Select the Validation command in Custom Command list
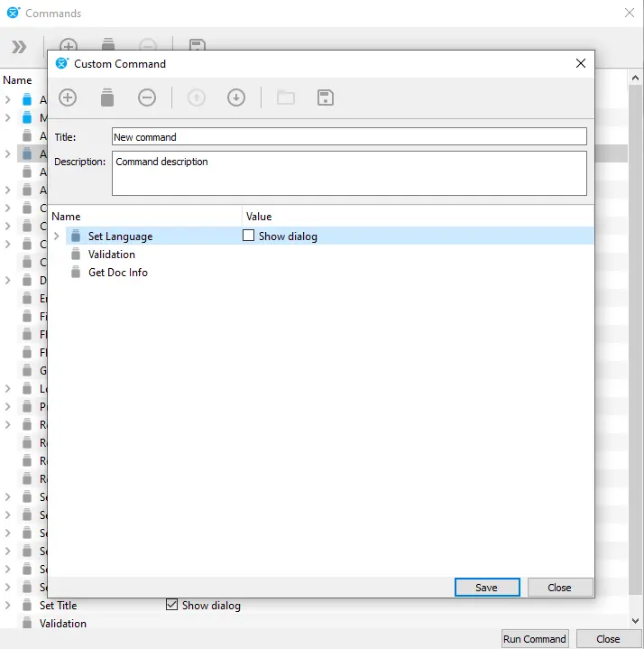The height and width of the screenshot is (649, 644). pos(112,255)
